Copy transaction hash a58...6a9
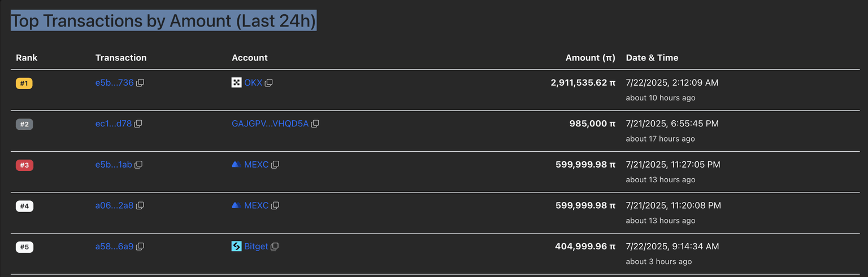 point(140,247)
